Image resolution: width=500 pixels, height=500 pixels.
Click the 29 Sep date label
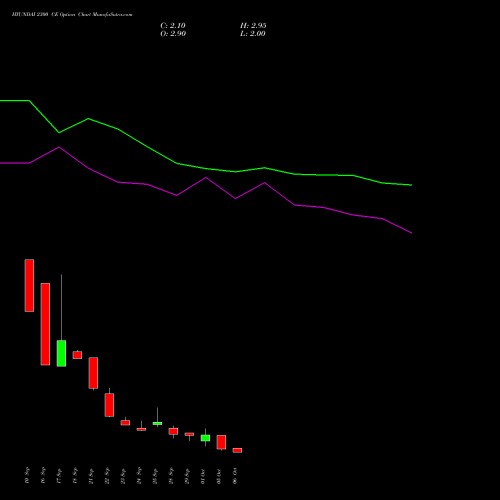coord(187,475)
